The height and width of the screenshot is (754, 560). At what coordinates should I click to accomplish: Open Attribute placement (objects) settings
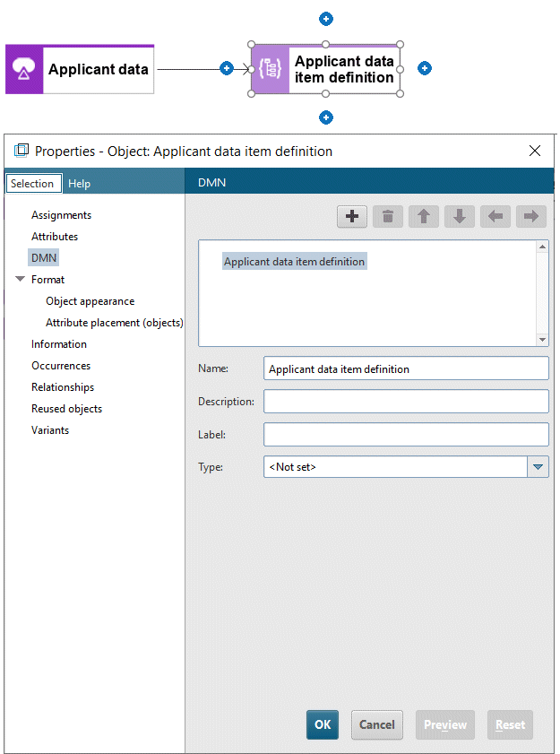[115, 323]
